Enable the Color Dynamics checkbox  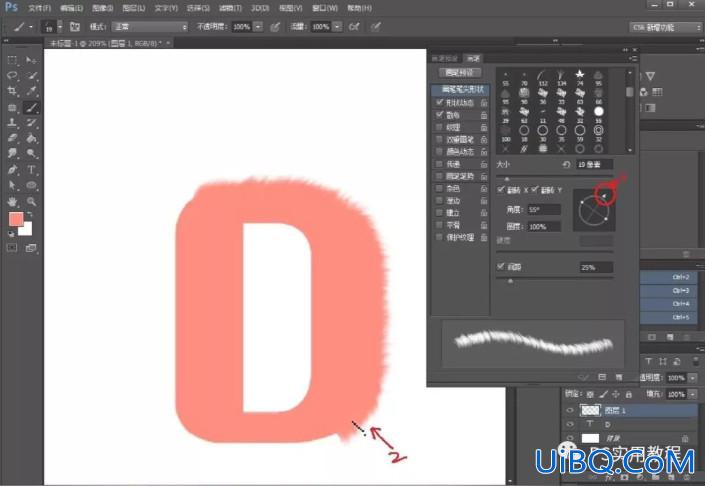click(x=439, y=152)
